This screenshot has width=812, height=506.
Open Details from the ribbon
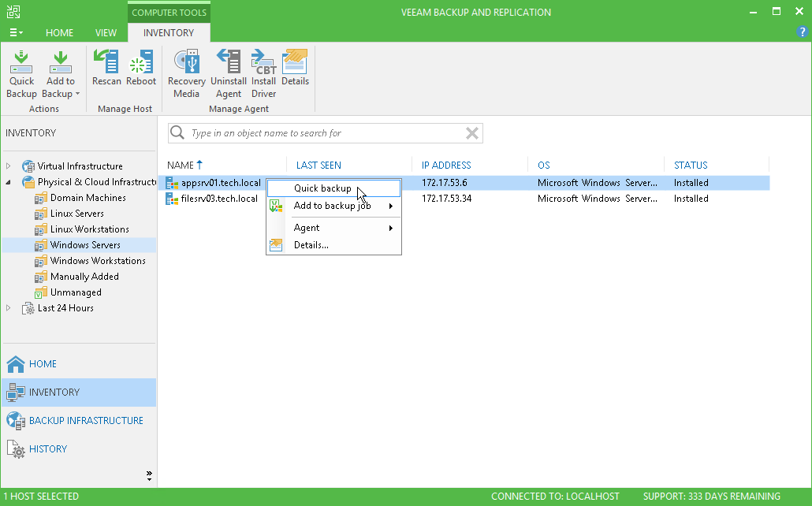point(295,61)
